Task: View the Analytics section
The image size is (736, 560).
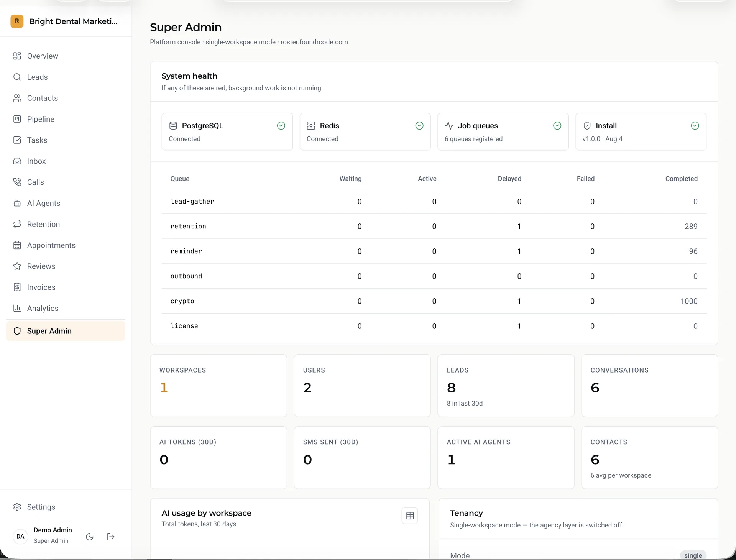Action: pos(66,308)
